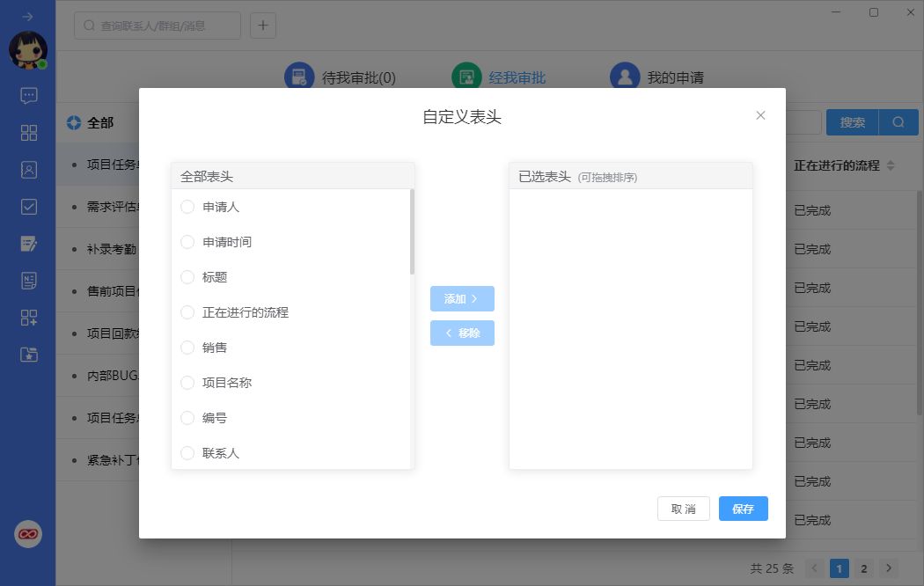
Task: Open the checkmark tasks icon in sidebar
Action: pos(29,207)
